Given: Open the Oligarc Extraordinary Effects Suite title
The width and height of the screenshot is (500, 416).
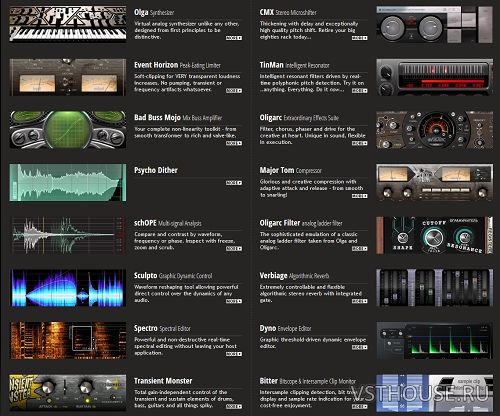Looking at the screenshot, I should pyautogui.click(x=299, y=118).
